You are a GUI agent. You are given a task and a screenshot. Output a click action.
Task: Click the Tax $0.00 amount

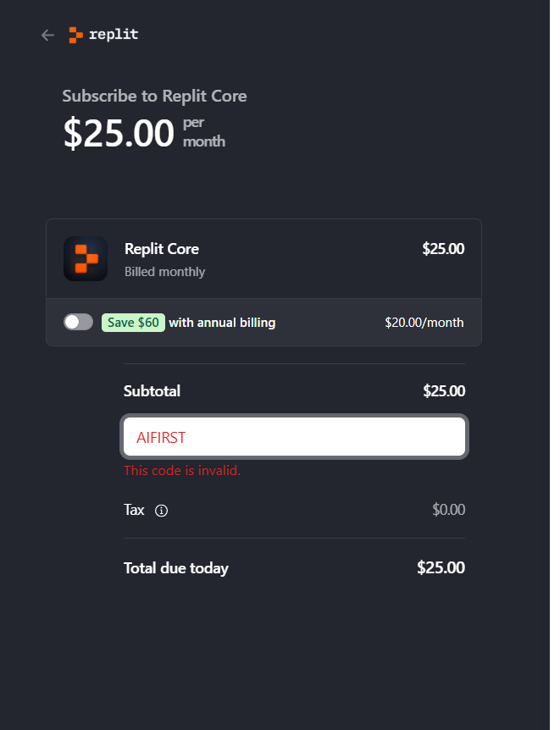coord(448,510)
